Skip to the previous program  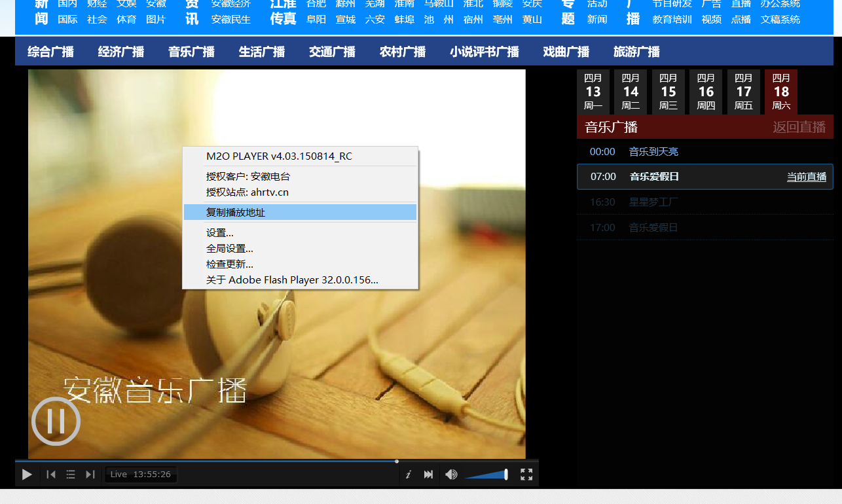tap(51, 475)
